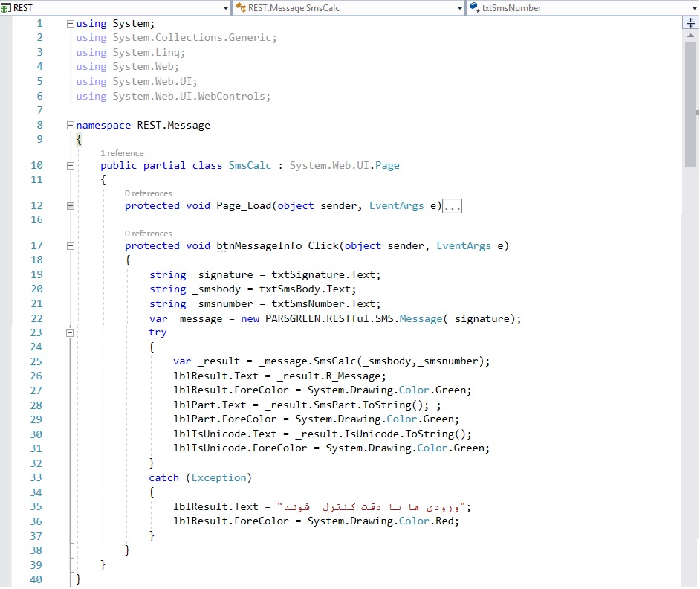Collapse the btnMessageInfo_Click method

[71, 246]
